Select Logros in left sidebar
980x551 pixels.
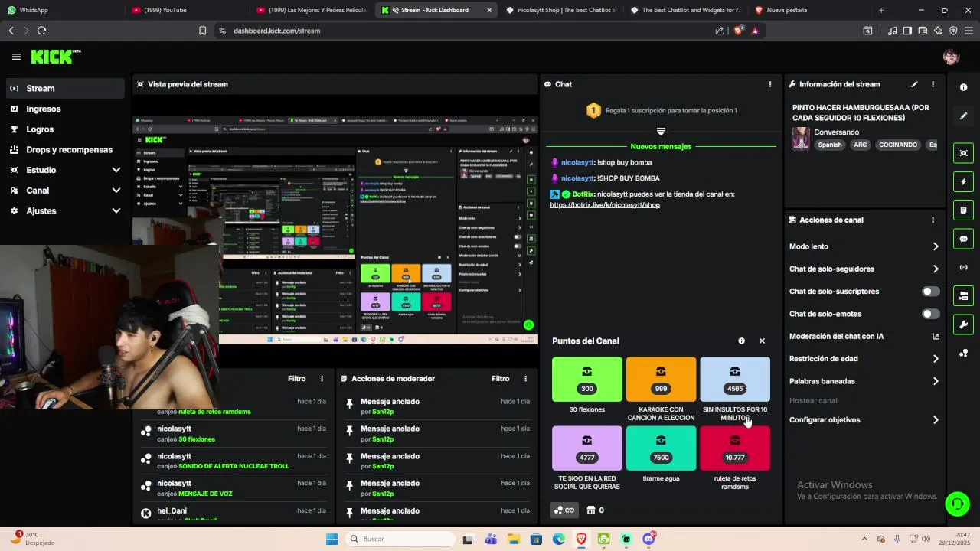click(65, 129)
